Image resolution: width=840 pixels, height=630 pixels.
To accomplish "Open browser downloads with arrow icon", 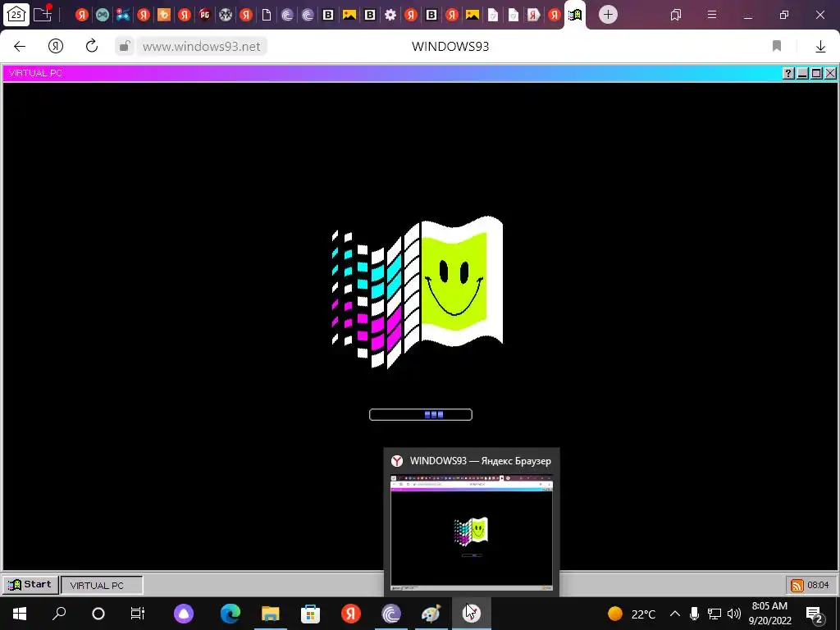I will point(820,47).
